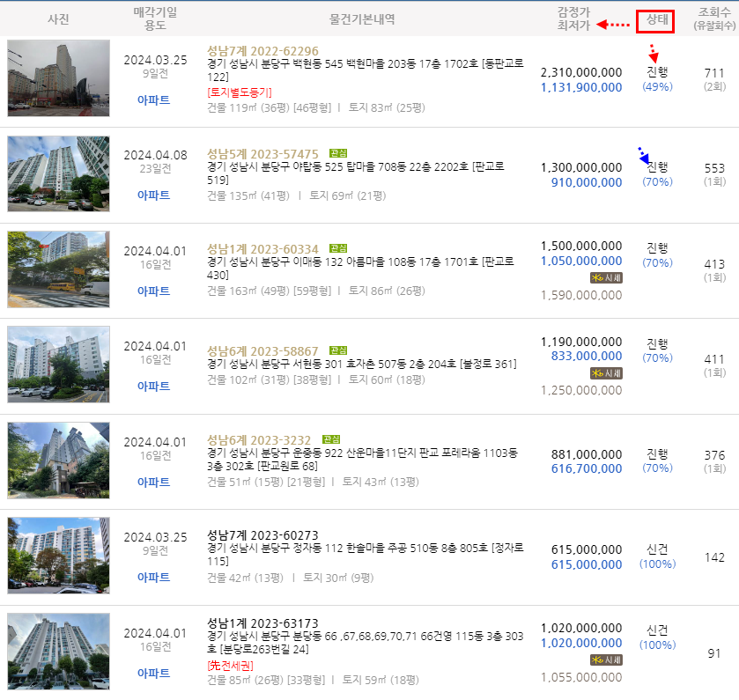Click 아파트 label in 2022-62296 row
This screenshot has height=700, width=739.
click(153, 99)
